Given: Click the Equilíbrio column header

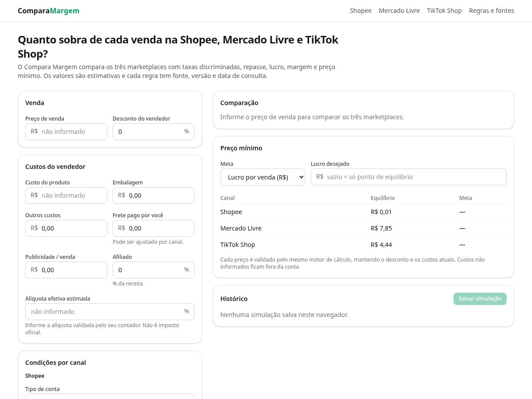Looking at the screenshot, I should [383, 198].
